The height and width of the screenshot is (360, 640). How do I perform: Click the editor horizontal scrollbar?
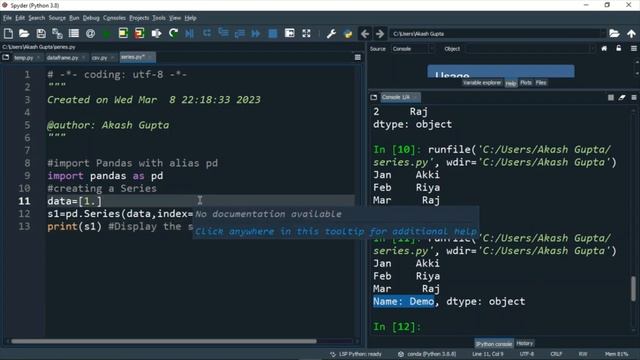coord(164,341)
